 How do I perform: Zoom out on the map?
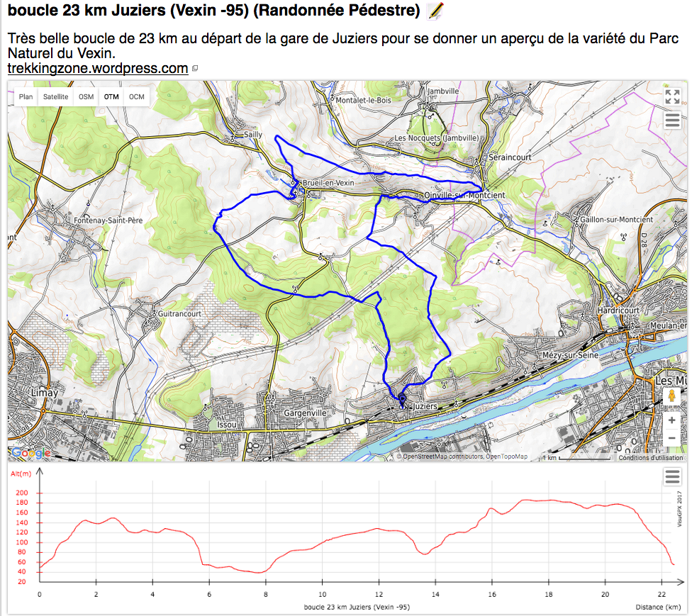click(x=671, y=438)
